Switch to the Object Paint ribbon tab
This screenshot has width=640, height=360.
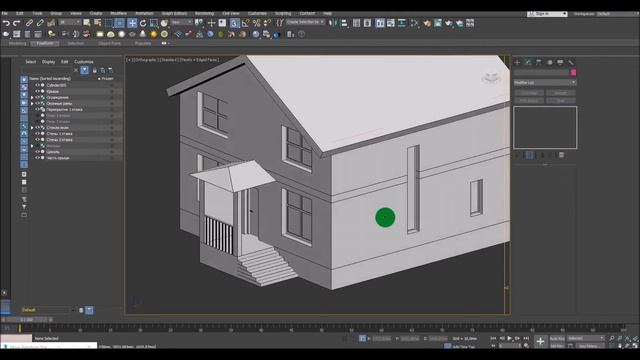(x=110, y=43)
